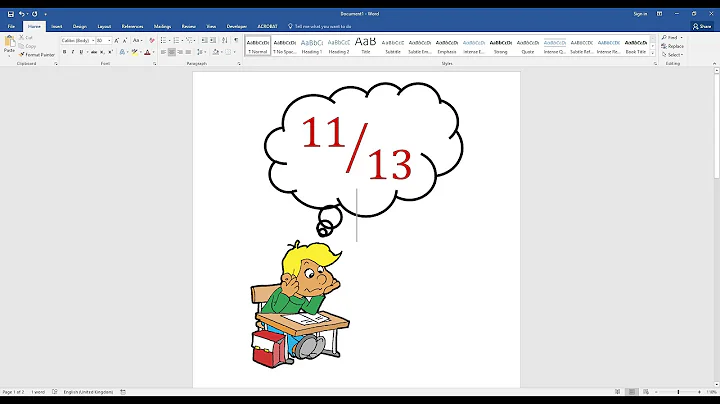
Task: Apply strikethrough formatting (abc icon)
Action: coord(94,52)
